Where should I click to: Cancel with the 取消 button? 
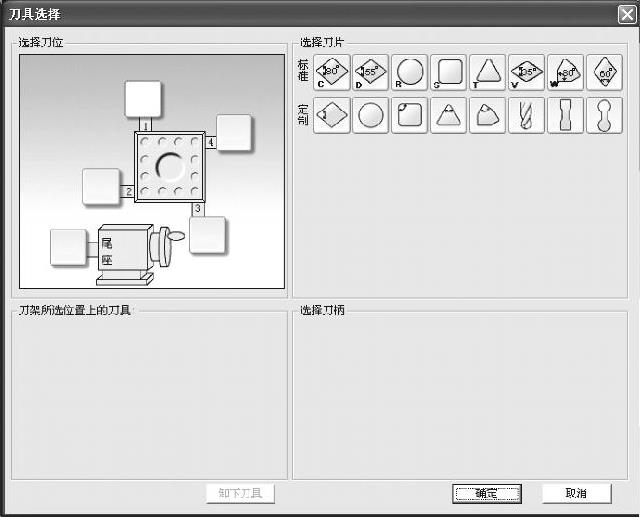[576, 493]
